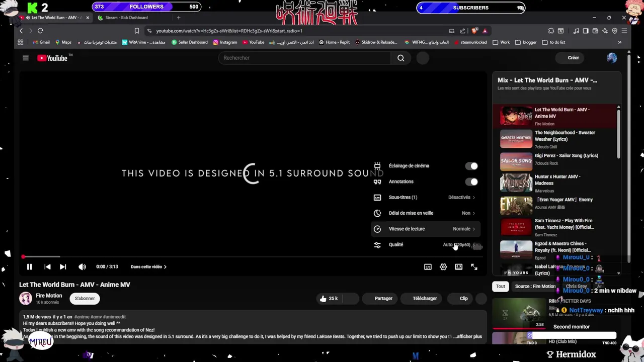Viewport: 644px width, 362px height.
Task: Open the Qualité submenu
Action: pos(426,245)
